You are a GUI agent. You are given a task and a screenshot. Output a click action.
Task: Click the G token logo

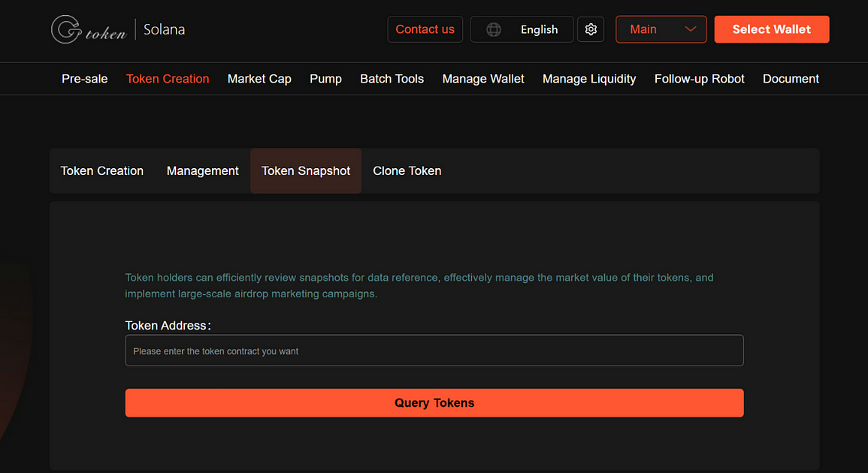[x=89, y=30]
